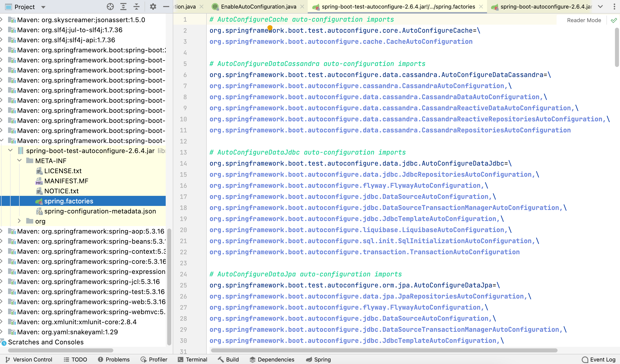Collapse the META-INF folder
This screenshot has height=364, width=620.
pos(19,160)
